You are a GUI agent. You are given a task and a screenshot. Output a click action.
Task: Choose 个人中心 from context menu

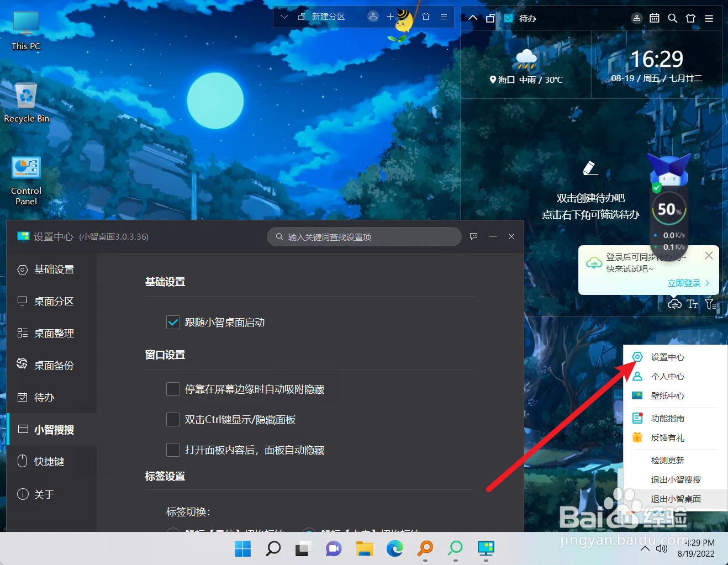point(675,376)
